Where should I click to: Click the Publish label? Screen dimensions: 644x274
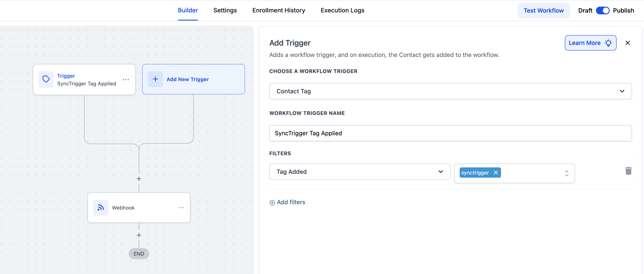(623, 11)
